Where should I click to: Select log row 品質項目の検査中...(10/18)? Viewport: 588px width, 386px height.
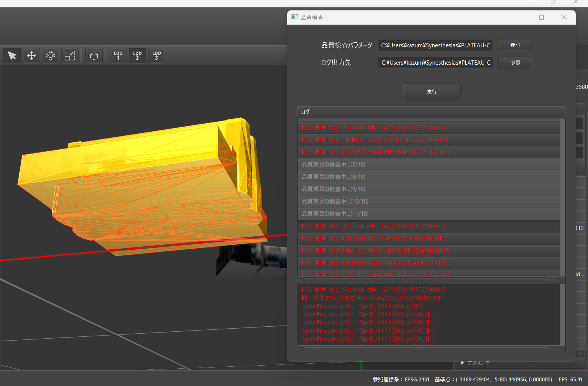(429, 202)
